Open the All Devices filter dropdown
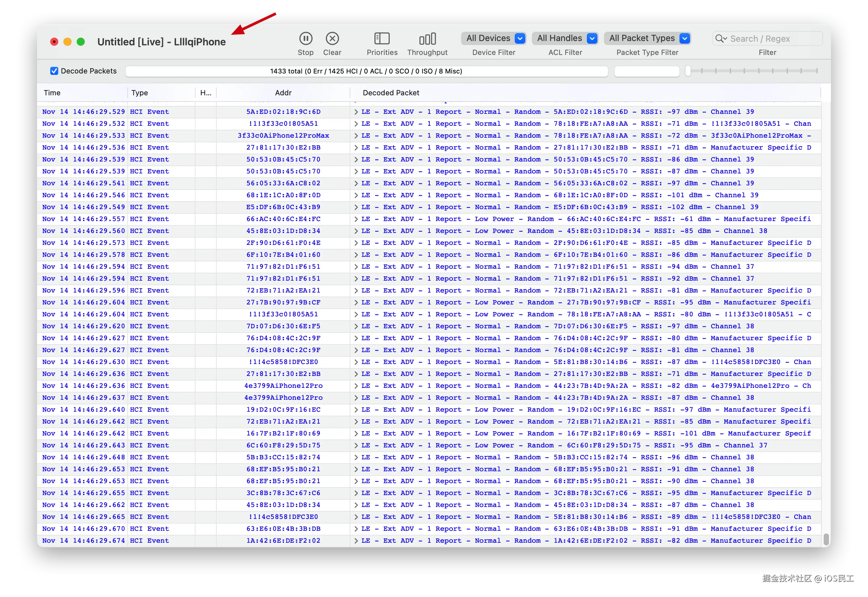The image size is (868, 597). 494,38
